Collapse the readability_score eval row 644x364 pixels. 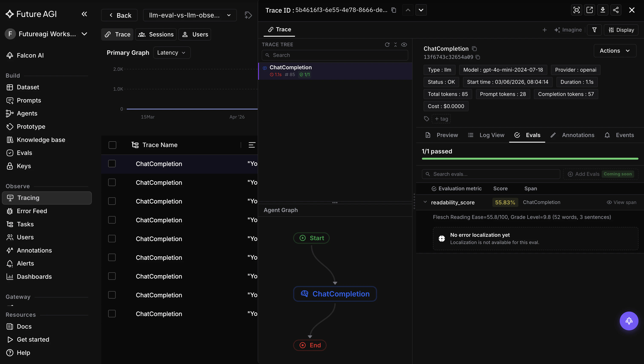(x=425, y=202)
